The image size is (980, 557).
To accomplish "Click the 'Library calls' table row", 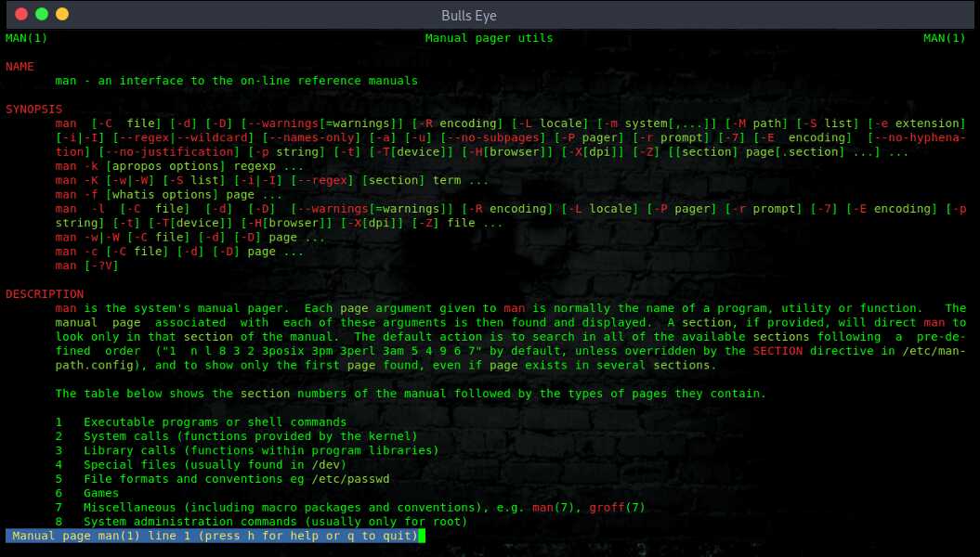I will (247, 450).
